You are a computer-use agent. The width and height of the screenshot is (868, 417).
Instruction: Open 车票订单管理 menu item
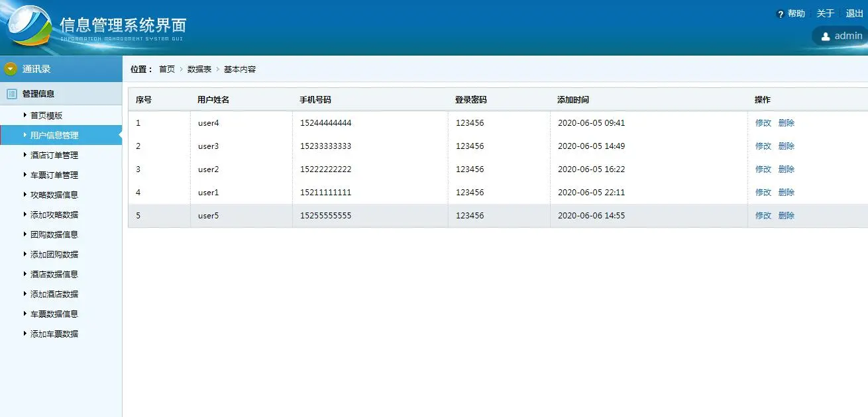[54, 175]
